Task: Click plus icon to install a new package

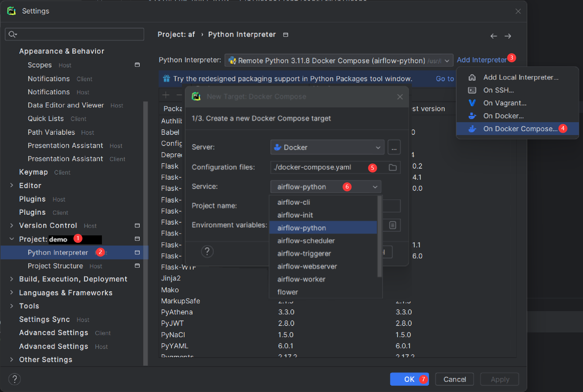Action: [165, 95]
